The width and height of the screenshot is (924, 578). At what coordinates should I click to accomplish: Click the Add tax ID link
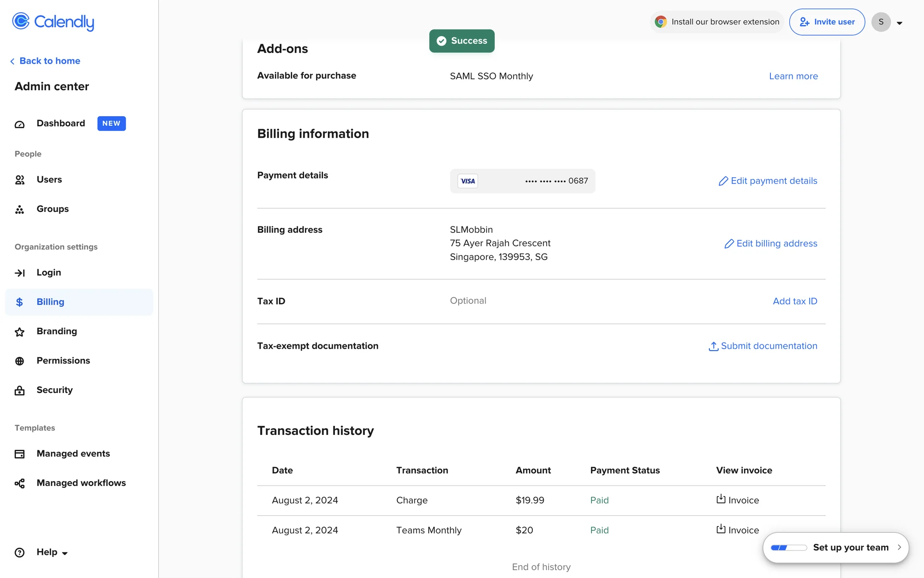coord(795,302)
